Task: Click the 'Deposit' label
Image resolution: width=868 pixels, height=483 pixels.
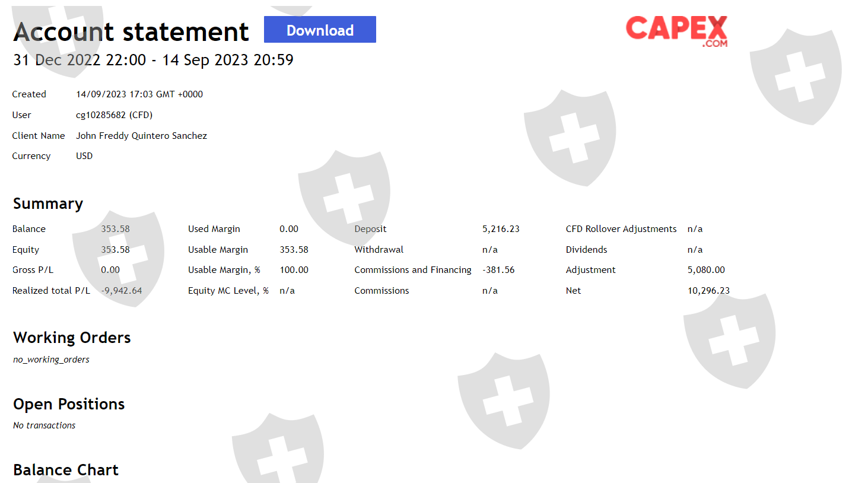Action: [370, 229]
